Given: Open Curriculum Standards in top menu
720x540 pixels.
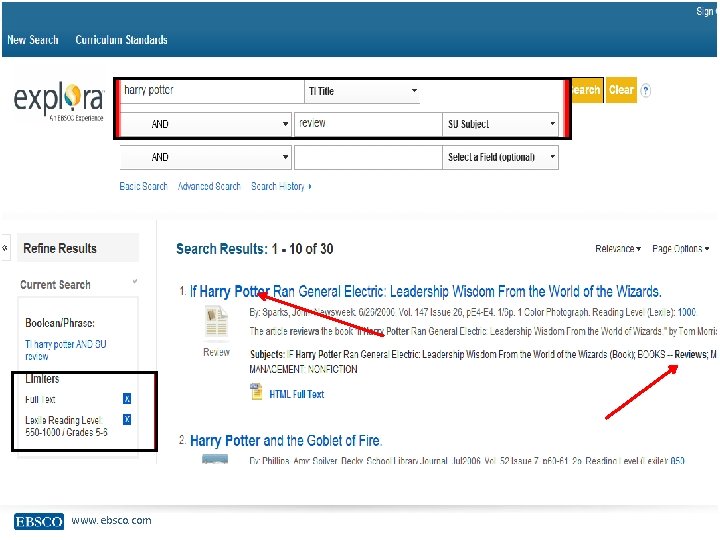Looking at the screenshot, I should pyautogui.click(x=121, y=40).
